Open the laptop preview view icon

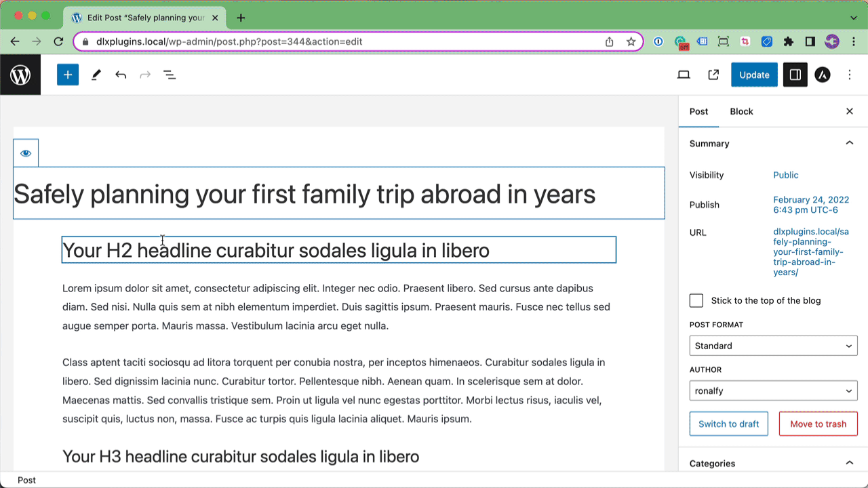[684, 75]
